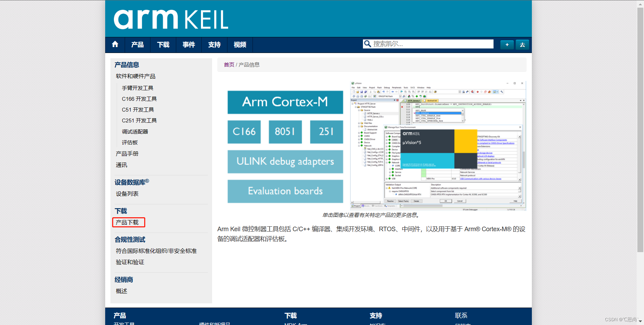Image resolution: width=644 pixels, height=325 pixels.
Task: Click the 产品信息 sidebar heading
Action: (x=127, y=65)
